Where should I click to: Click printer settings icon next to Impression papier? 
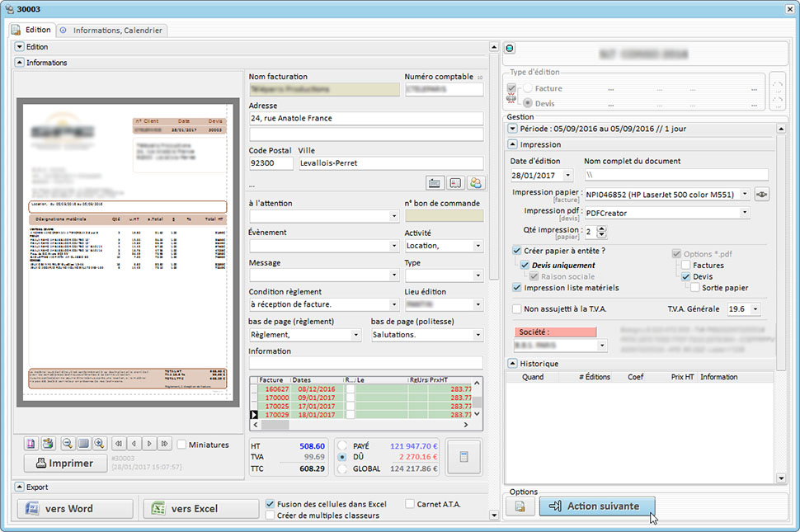(762, 194)
